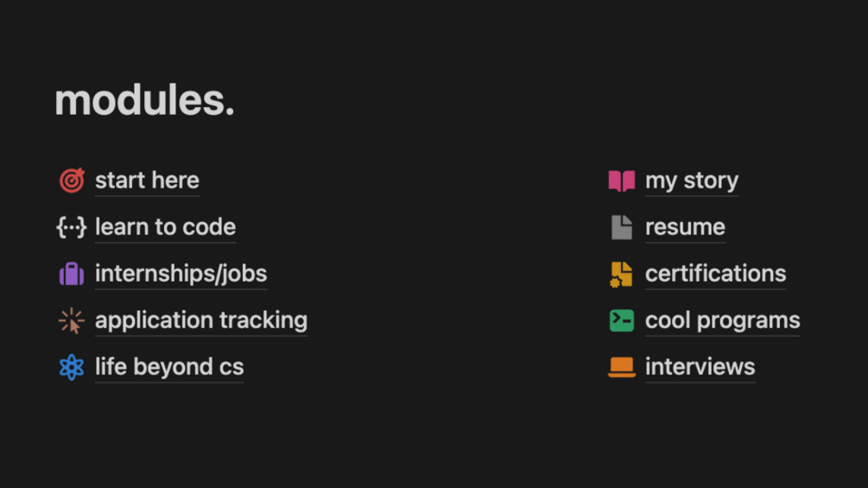Image resolution: width=868 pixels, height=488 pixels.
Task: Open the cool programs link
Action: pyautogui.click(x=723, y=321)
